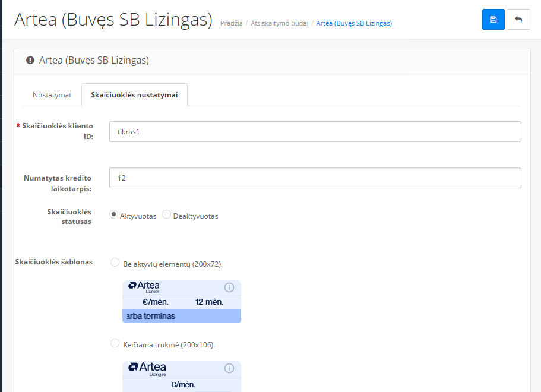This screenshot has width=541, height=392.
Task: Click the blue save disk icon
Action: (x=493, y=20)
